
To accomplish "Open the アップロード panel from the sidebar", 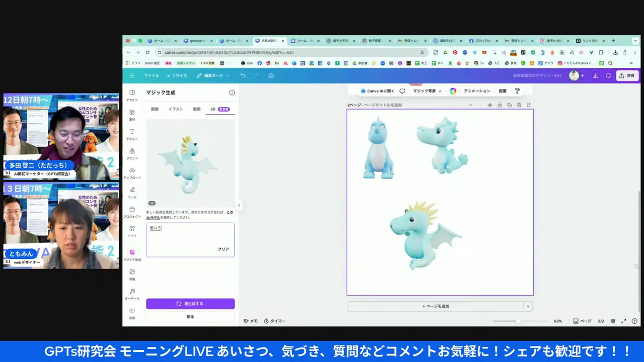I will [132, 173].
